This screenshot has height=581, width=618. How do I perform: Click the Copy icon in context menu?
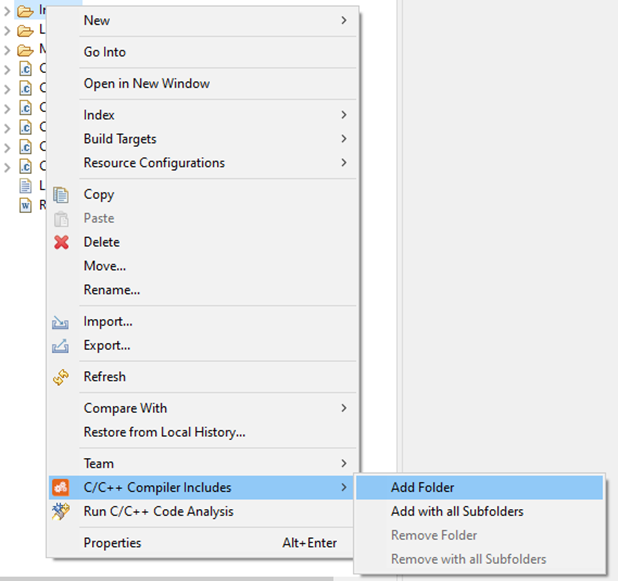[62, 195]
